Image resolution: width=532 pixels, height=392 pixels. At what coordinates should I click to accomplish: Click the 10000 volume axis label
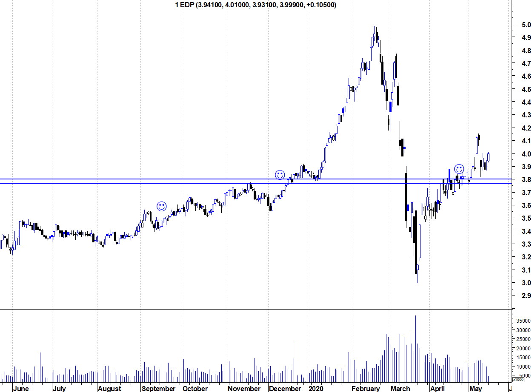click(524, 366)
